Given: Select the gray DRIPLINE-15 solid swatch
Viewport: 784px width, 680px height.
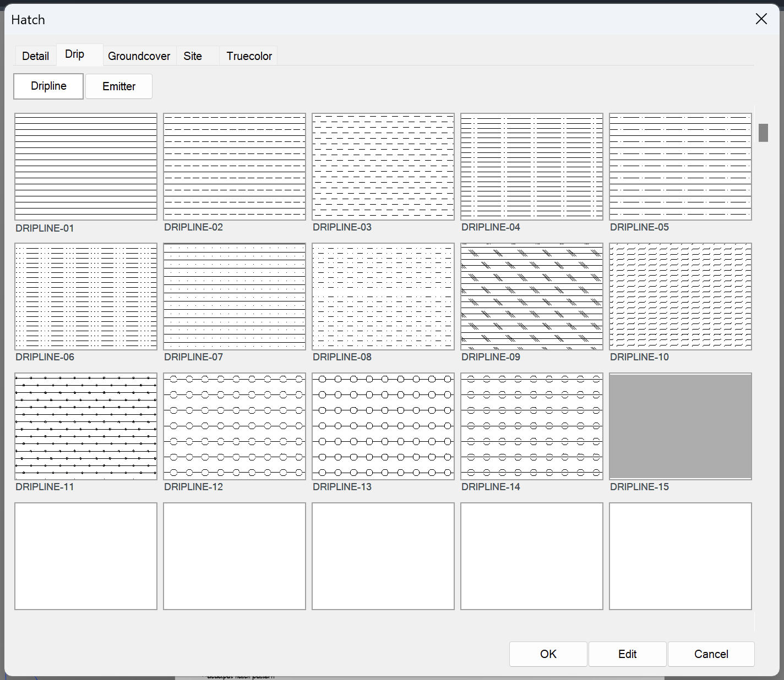Looking at the screenshot, I should tap(680, 426).
